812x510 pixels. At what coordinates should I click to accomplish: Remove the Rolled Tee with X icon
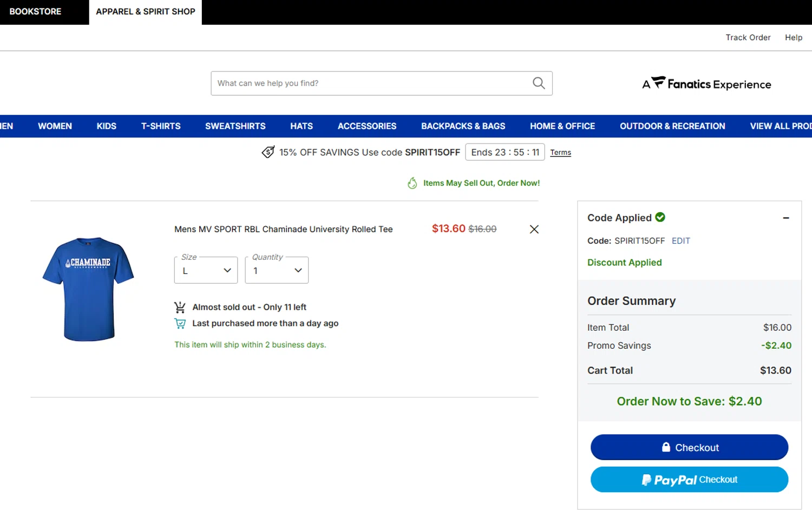[x=534, y=230]
